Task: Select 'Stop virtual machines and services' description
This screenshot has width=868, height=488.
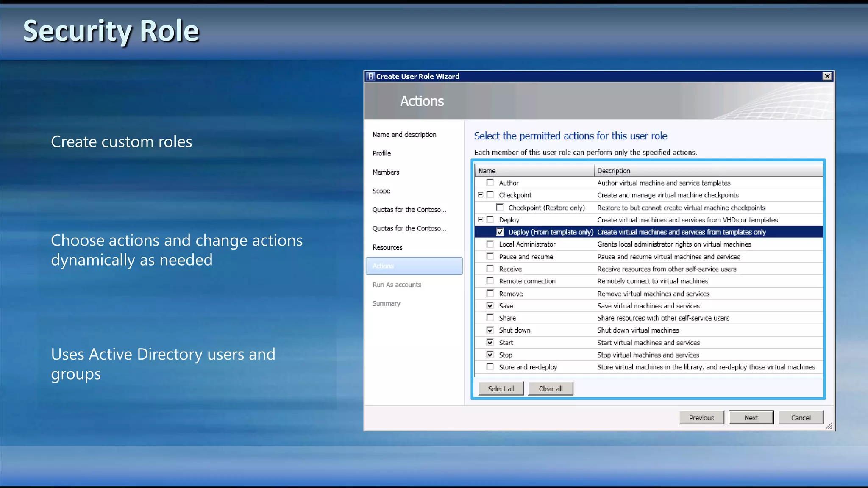Action: click(648, 355)
